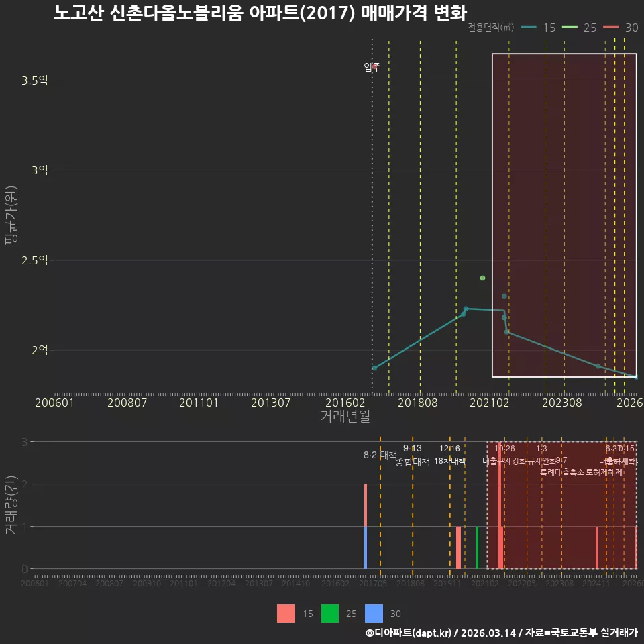Click 201705 label on volume chart axis
The width and height of the screenshot is (644, 644).
(x=373, y=583)
